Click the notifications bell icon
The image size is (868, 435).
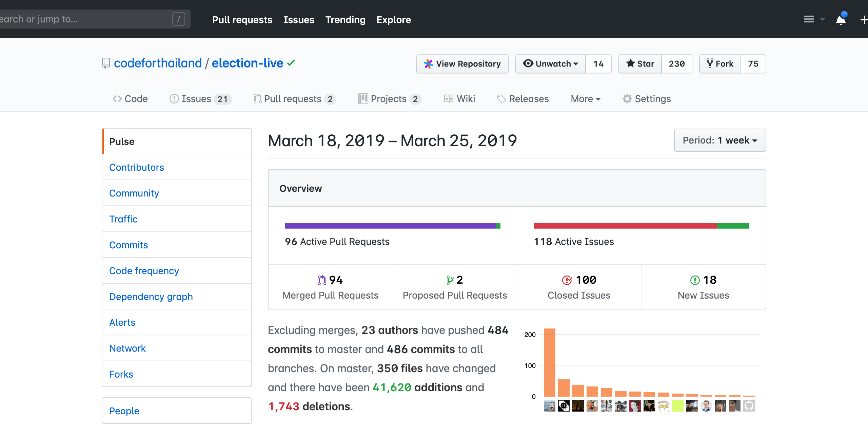point(841,20)
